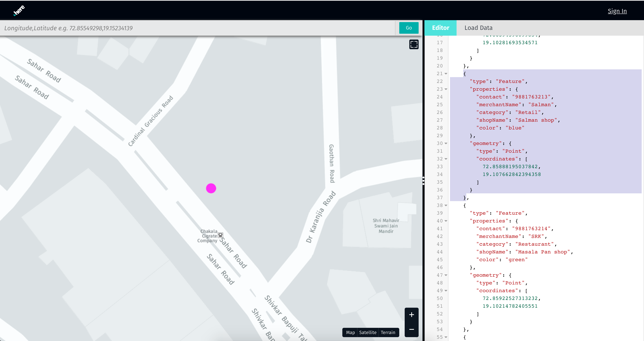Switch the map to Terrain view
The height and width of the screenshot is (341, 644).
(x=388, y=332)
